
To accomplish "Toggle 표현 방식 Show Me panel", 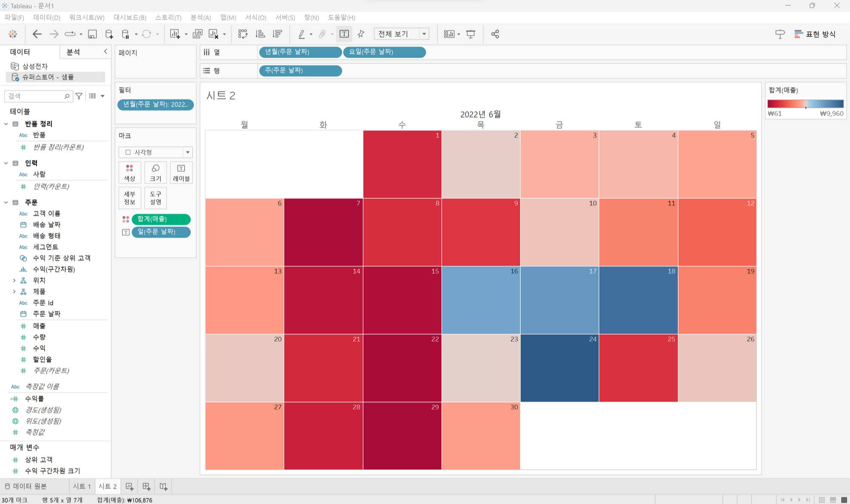I will 815,34.
